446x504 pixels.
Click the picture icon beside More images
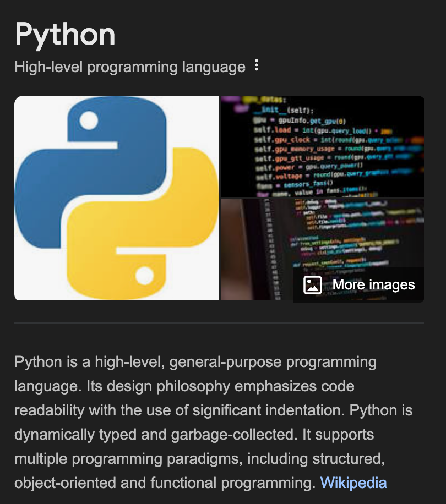[x=313, y=285]
